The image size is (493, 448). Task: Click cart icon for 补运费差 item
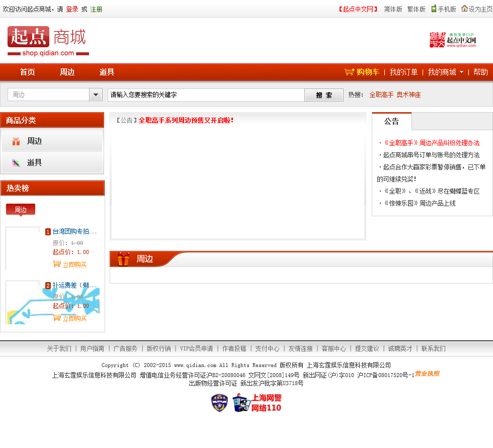point(56,318)
